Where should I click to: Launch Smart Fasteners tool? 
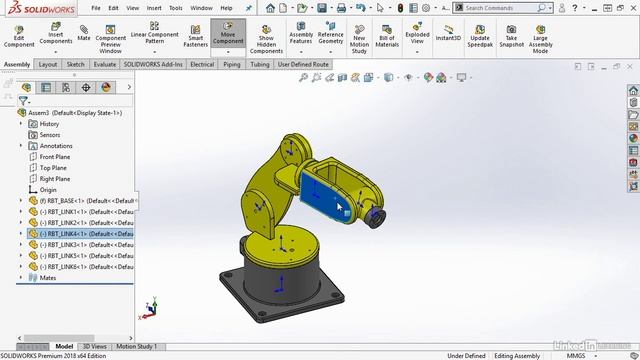196,36
